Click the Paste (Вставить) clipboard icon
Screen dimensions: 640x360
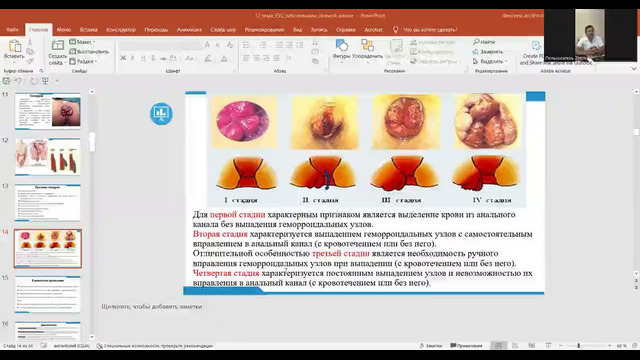pos(15,46)
